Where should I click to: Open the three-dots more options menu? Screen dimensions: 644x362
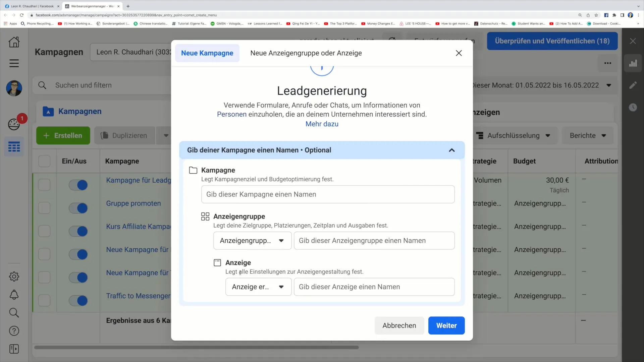coord(608,63)
